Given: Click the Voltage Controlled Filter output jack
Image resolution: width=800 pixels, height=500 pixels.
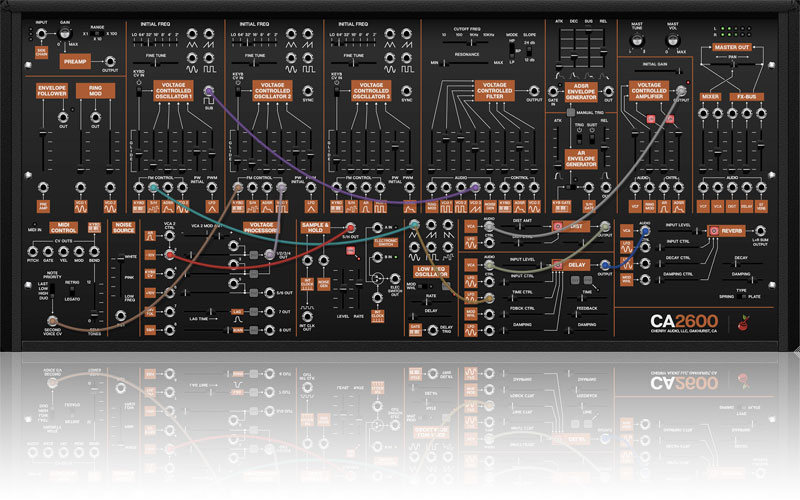Looking at the screenshot, I should [534, 92].
